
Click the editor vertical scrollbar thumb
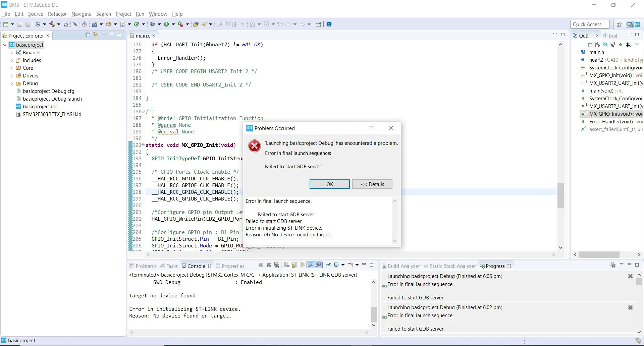[560, 195]
